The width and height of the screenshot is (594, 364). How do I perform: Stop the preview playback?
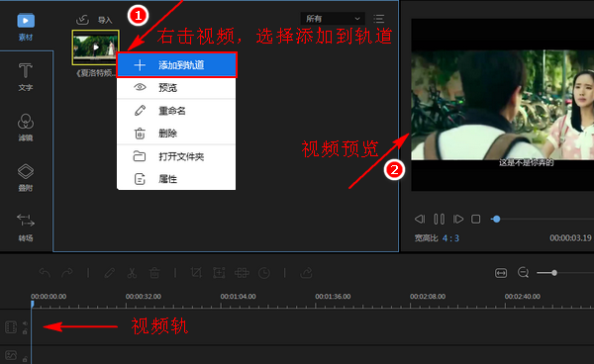point(476,219)
